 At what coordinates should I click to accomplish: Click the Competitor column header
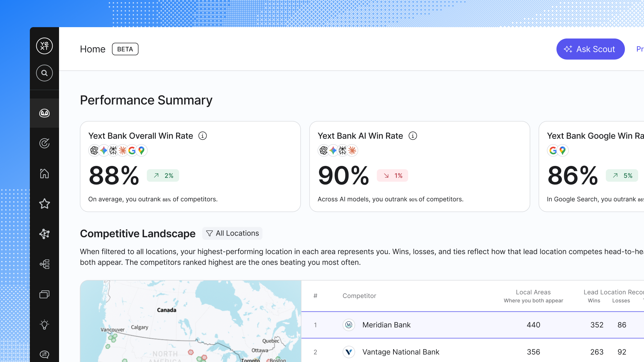[359, 296]
